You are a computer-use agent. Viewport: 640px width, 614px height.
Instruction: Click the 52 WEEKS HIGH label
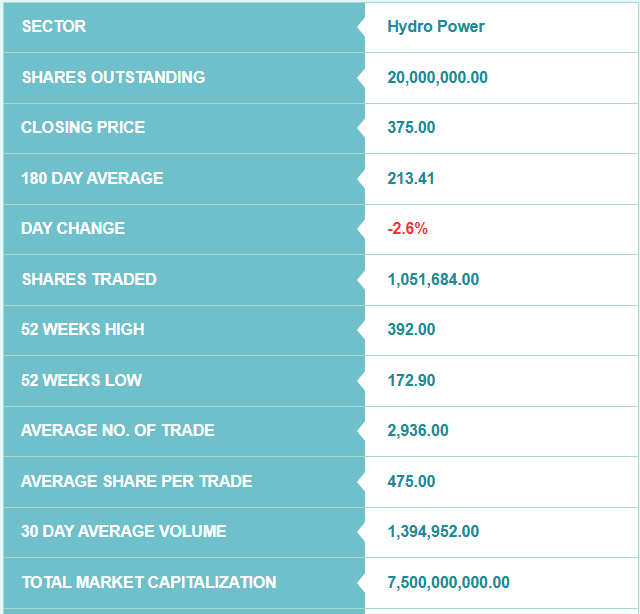click(83, 329)
